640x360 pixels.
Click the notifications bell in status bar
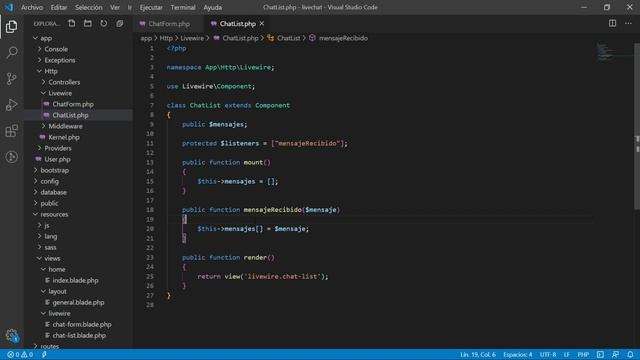click(x=630, y=355)
